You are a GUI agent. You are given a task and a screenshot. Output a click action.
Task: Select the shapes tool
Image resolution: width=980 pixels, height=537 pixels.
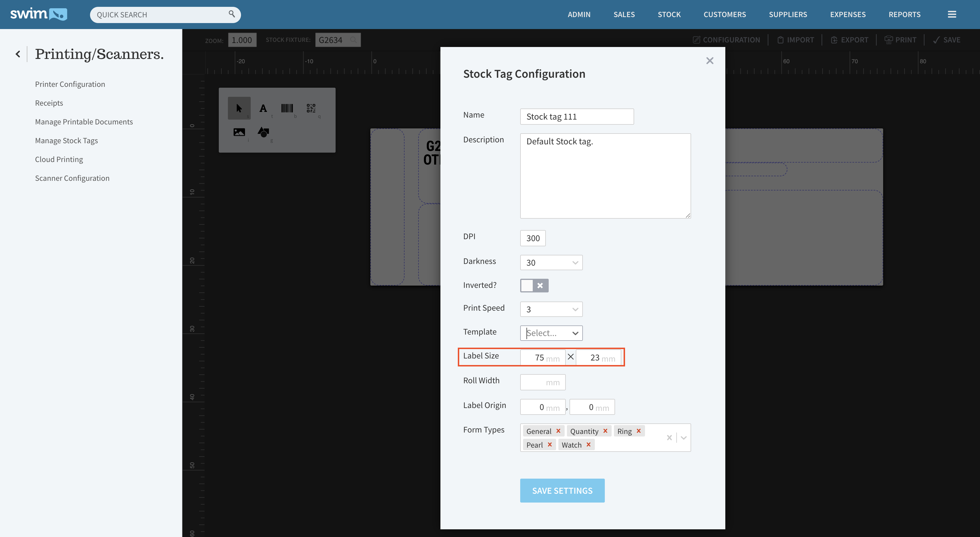click(263, 132)
